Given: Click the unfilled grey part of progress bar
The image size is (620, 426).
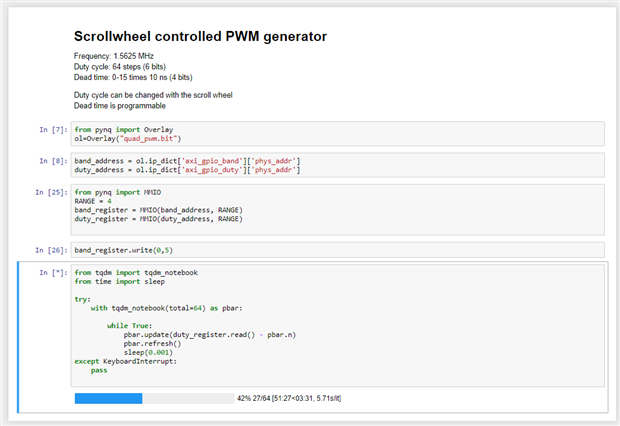Looking at the screenshot, I should coord(188,398).
